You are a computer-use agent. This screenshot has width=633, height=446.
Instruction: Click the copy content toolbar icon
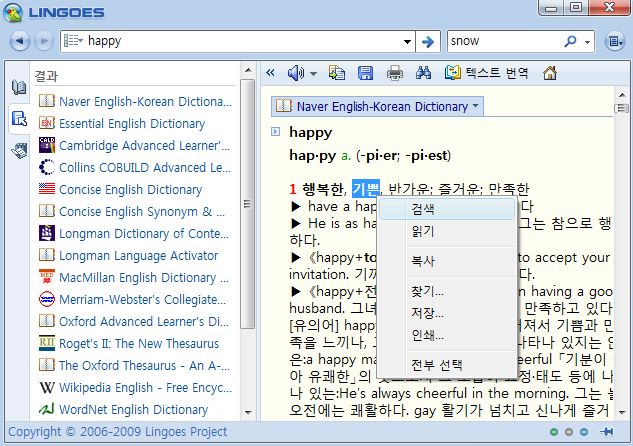pos(337,73)
